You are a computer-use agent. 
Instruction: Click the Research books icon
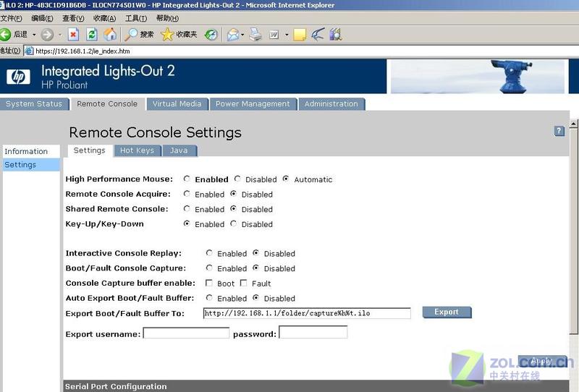pos(335,34)
